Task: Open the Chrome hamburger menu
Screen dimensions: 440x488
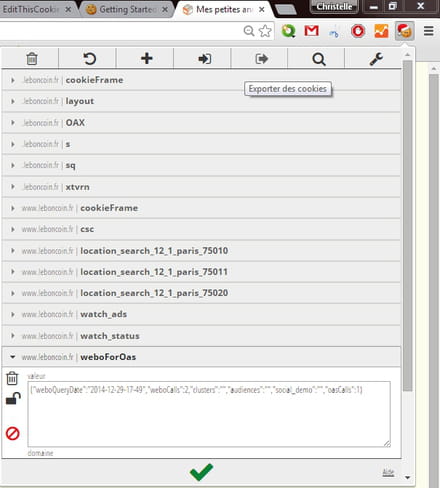Action: (x=429, y=31)
